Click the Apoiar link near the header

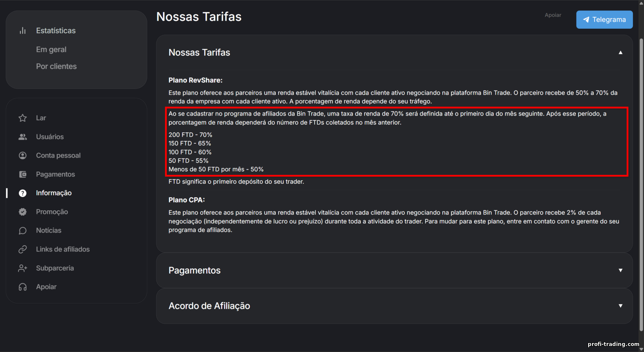[553, 15]
